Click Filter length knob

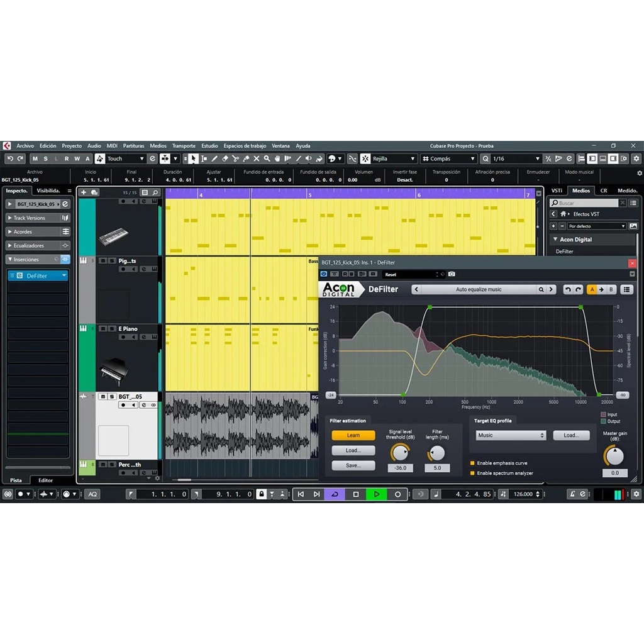436,453
